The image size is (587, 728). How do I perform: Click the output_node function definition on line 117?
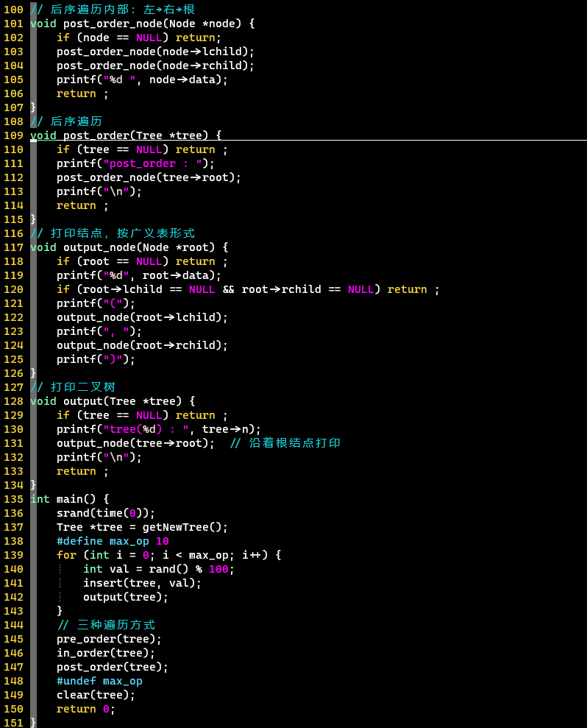pos(129,247)
